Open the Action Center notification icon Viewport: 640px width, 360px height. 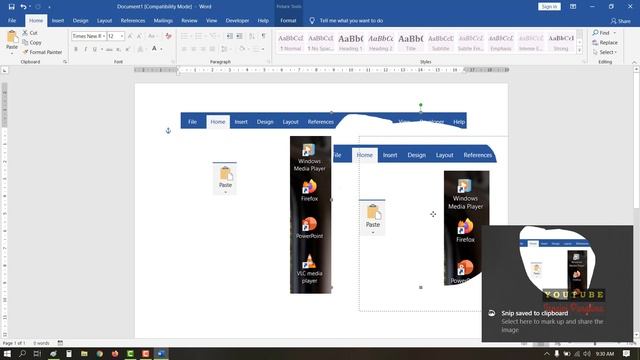point(627,353)
